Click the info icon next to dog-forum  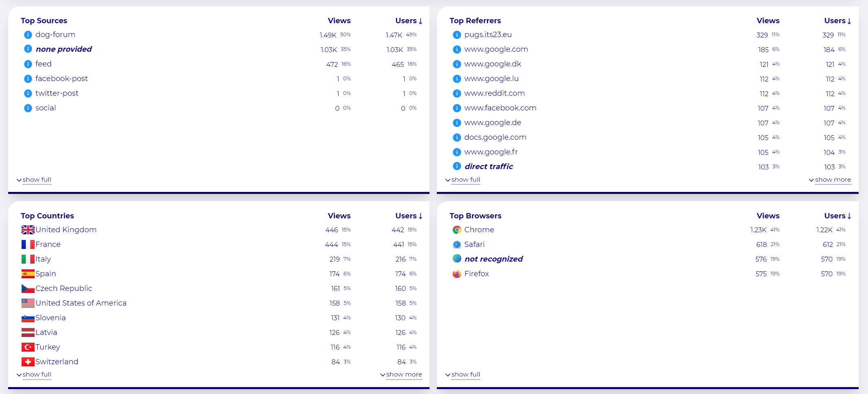pyautogui.click(x=28, y=35)
